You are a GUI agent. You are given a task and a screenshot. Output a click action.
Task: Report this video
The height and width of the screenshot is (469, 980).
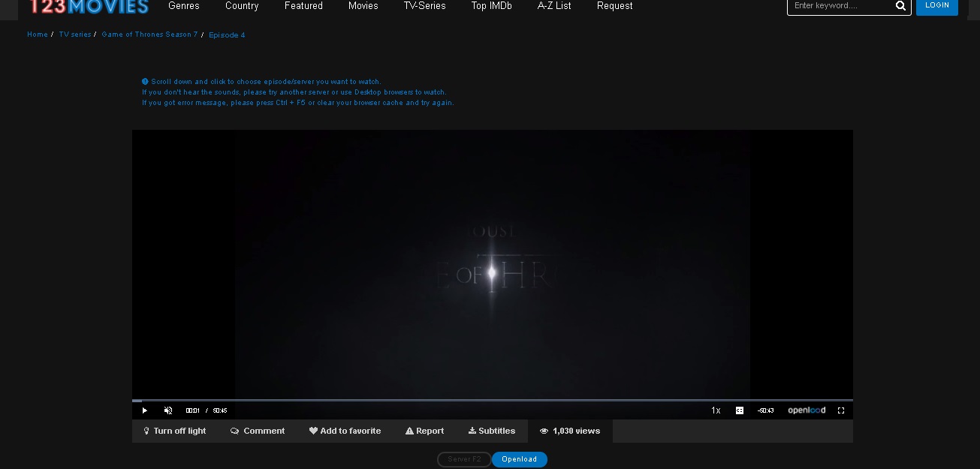pyautogui.click(x=424, y=431)
